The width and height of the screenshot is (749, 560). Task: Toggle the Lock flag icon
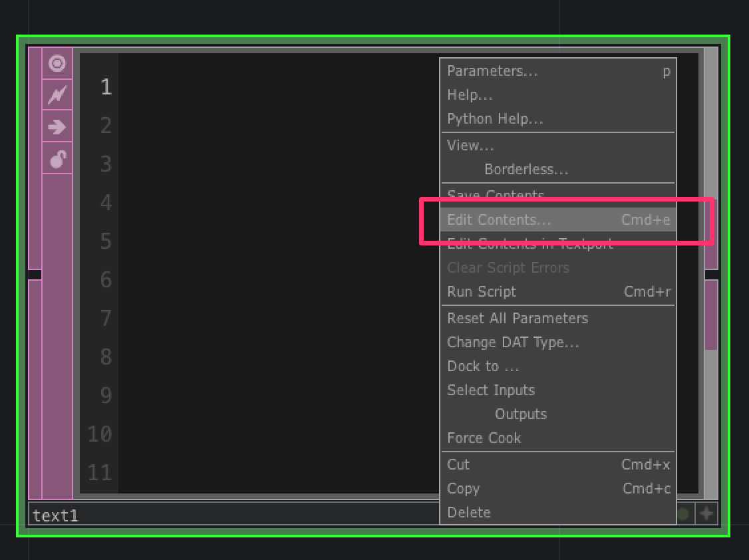[x=57, y=158]
